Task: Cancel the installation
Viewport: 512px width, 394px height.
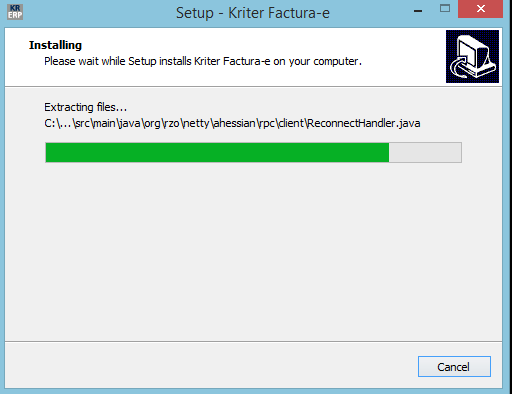Action: (x=454, y=367)
